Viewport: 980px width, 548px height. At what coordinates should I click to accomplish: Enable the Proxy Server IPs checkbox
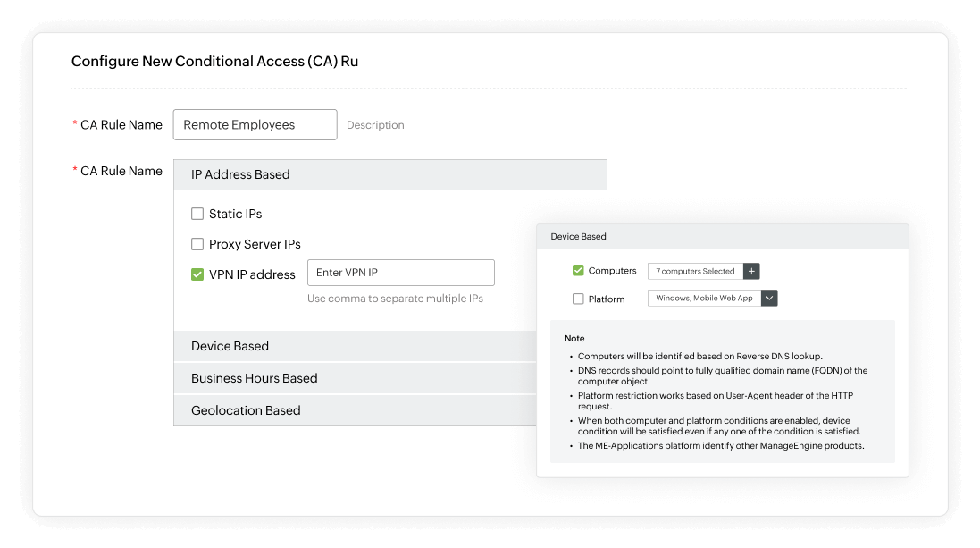pyautogui.click(x=197, y=244)
